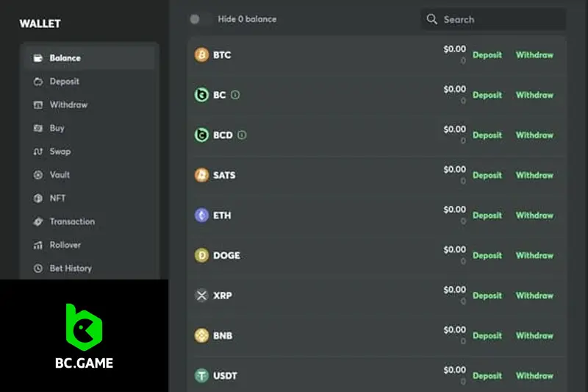The image size is (588, 392).
Task: Click the Hide 0 balance label
Action: pyautogui.click(x=247, y=19)
